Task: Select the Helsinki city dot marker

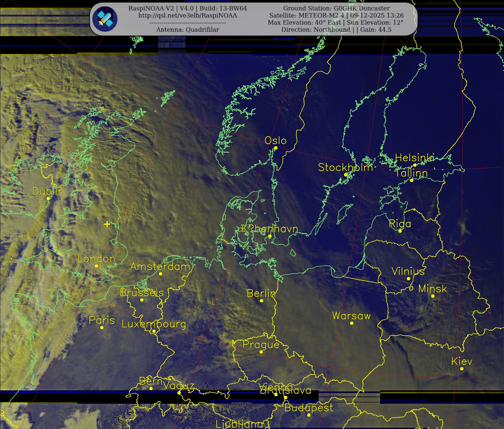Action: pos(415,165)
